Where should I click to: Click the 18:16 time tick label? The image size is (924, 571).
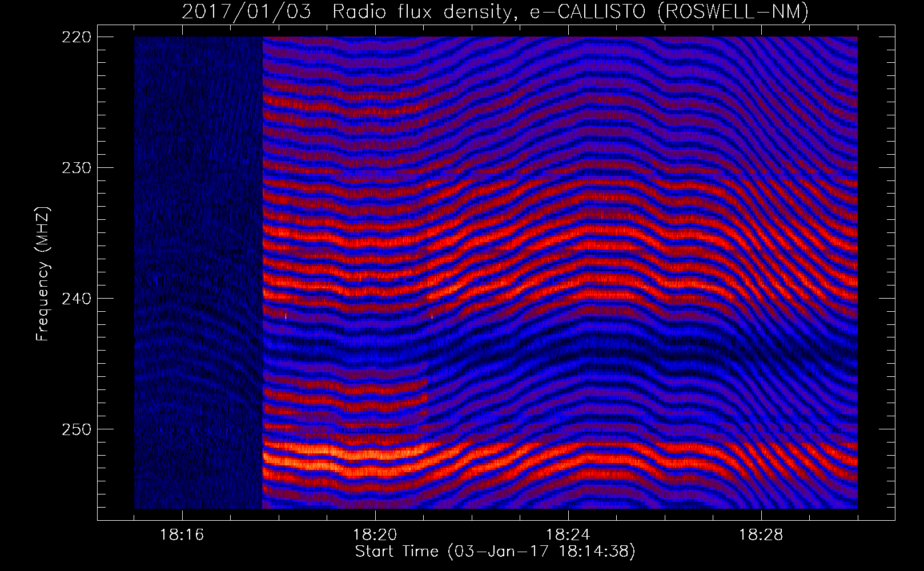[182, 535]
